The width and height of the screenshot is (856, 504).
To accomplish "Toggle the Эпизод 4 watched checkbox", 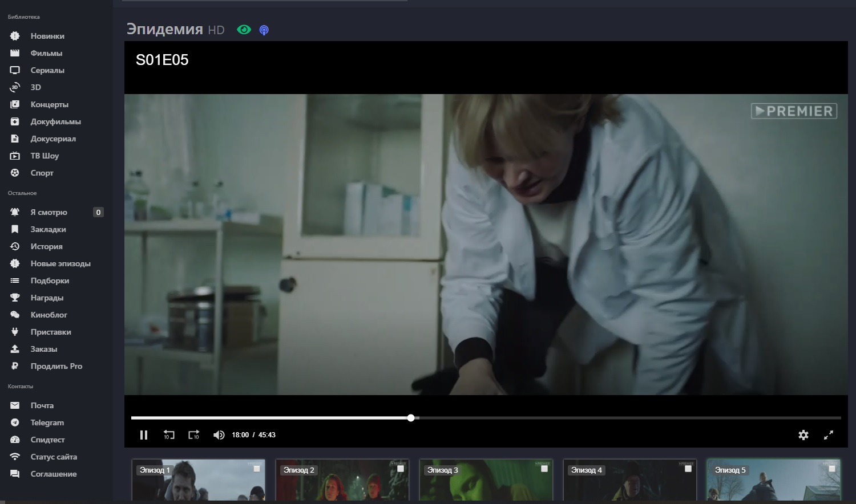I will 688,469.
